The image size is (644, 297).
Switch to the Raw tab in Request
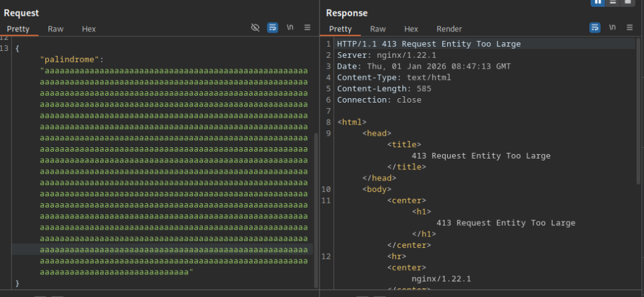pyautogui.click(x=55, y=29)
